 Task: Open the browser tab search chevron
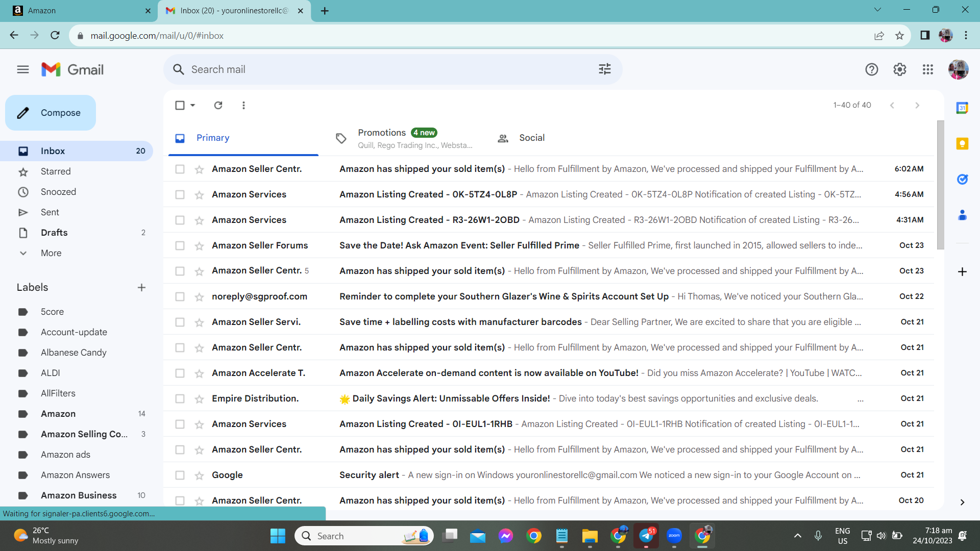877,10
